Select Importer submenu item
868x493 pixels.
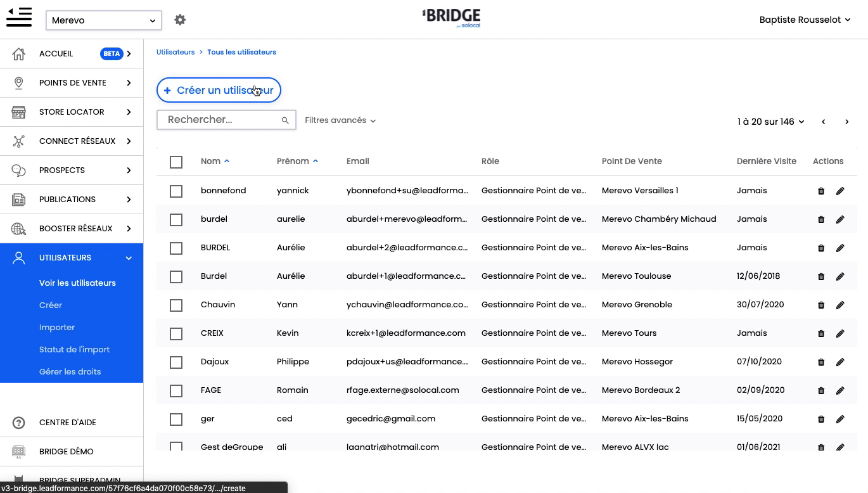[57, 328]
